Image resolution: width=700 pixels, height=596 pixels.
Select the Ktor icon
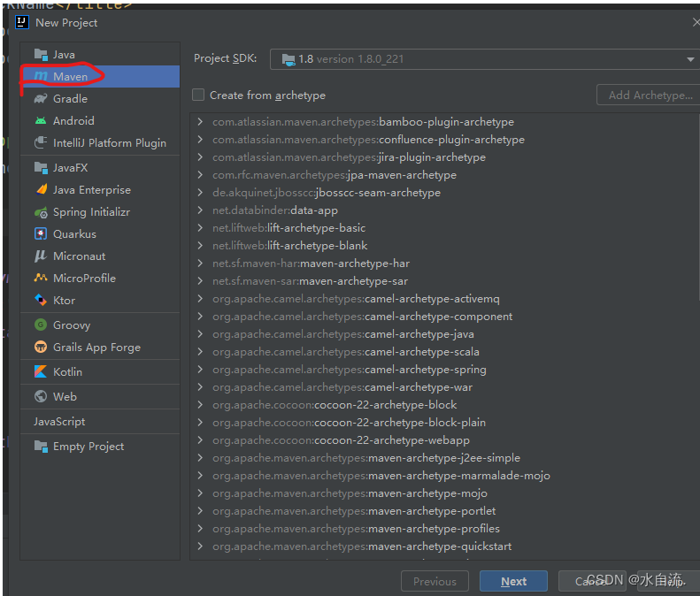tap(41, 300)
